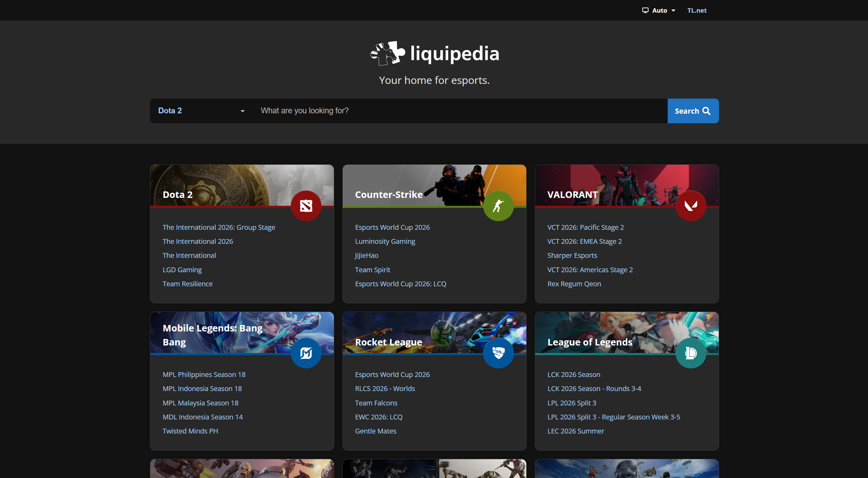868x478 pixels.
Task: Open the LPL 2026 Split 3 link
Action: pos(572,403)
